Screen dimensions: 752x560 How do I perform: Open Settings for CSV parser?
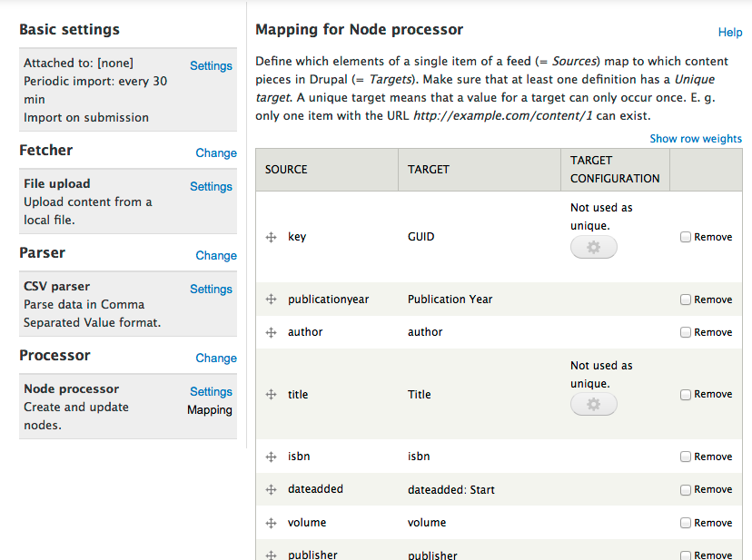click(211, 289)
